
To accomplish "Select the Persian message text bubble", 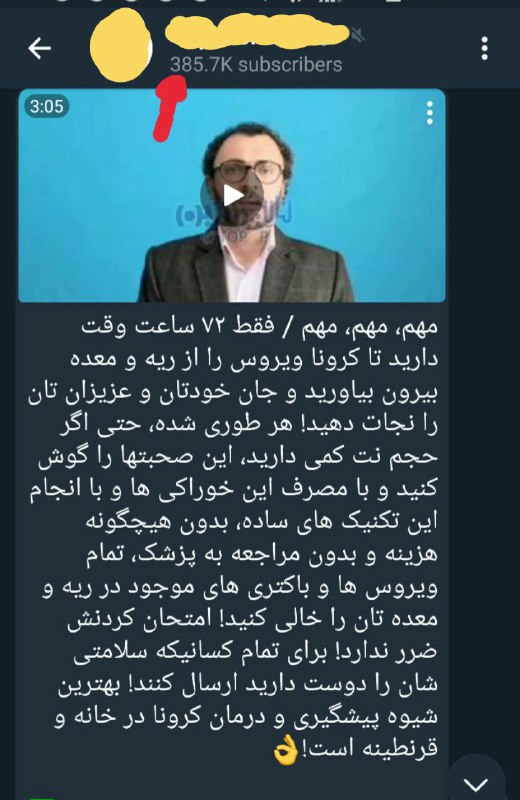I will point(233,538).
